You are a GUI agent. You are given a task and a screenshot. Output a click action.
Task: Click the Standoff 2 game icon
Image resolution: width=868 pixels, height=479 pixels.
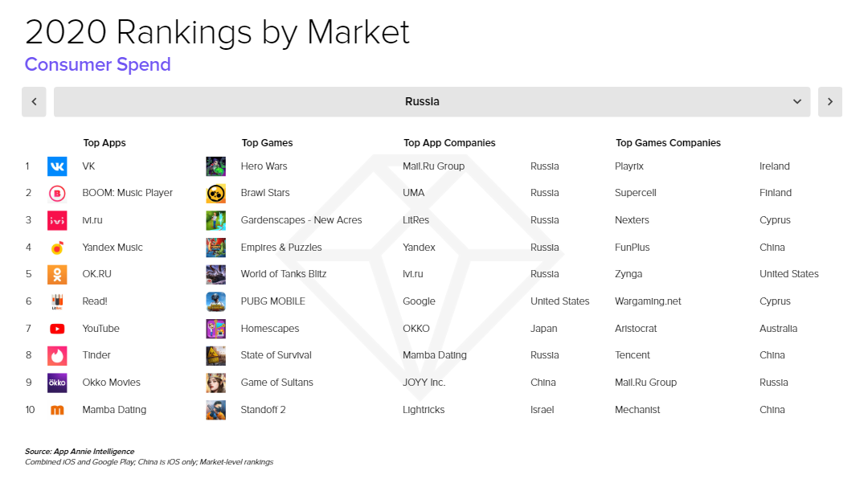pyautogui.click(x=215, y=409)
